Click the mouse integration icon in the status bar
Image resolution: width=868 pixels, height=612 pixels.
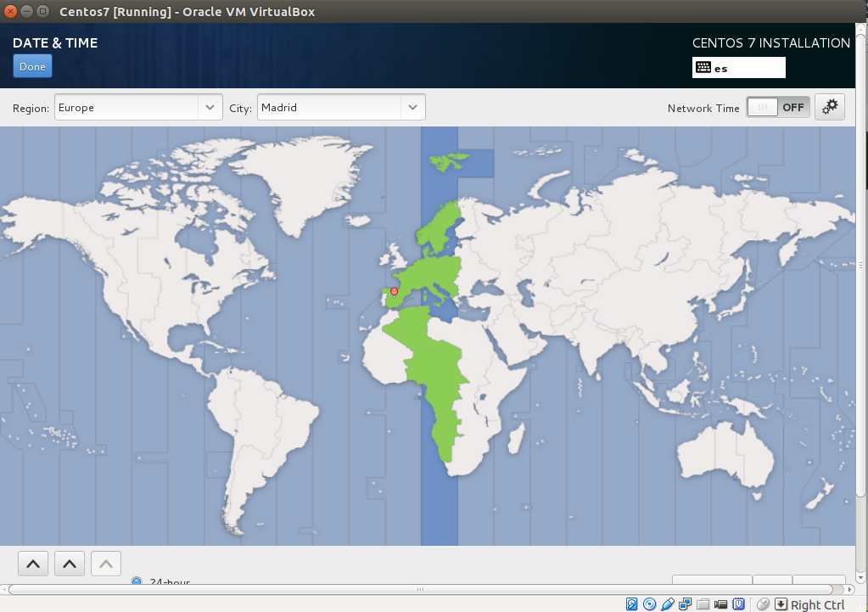pyautogui.click(x=762, y=603)
